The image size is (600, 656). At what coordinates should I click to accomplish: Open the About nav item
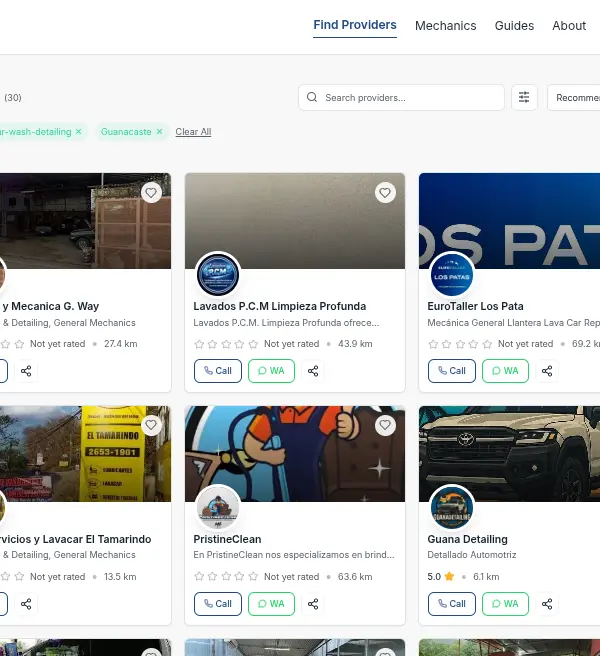click(569, 26)
